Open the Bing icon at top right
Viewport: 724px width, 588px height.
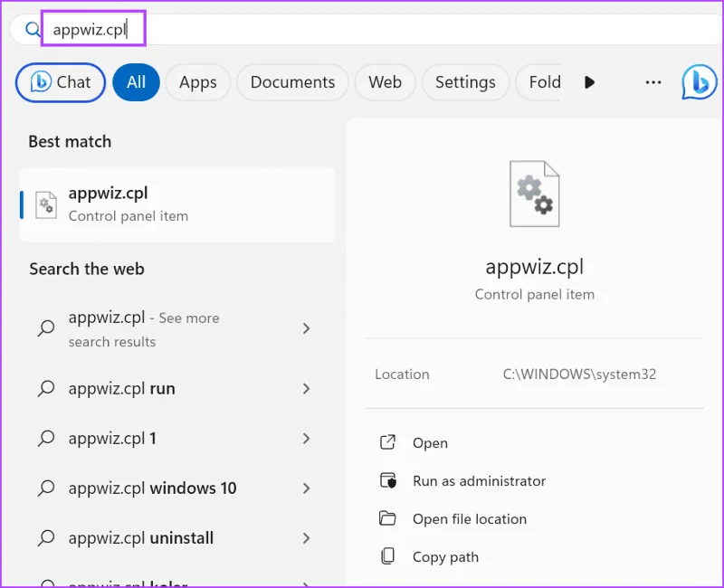pos(699,82)
